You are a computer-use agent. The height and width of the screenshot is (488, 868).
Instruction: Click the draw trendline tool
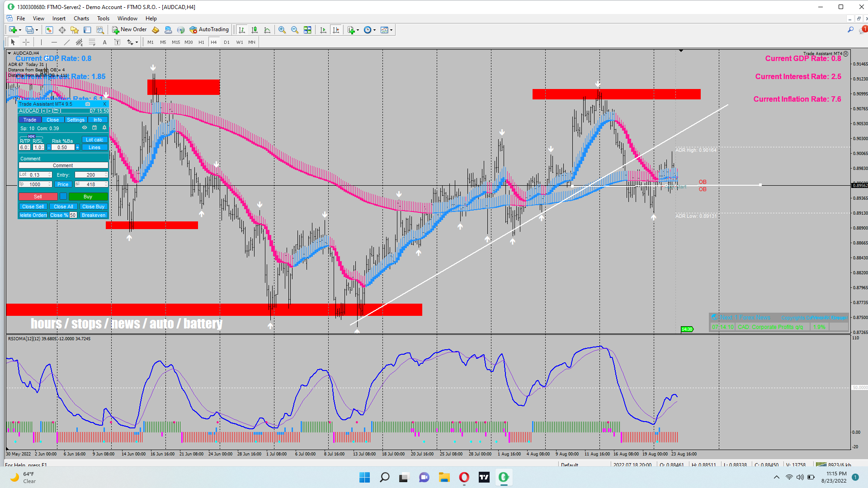[x=67, y=42]
